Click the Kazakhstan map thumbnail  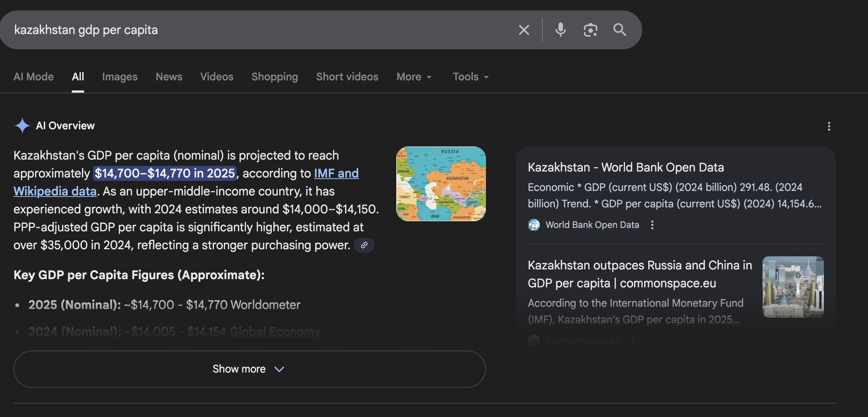(441, 184)
